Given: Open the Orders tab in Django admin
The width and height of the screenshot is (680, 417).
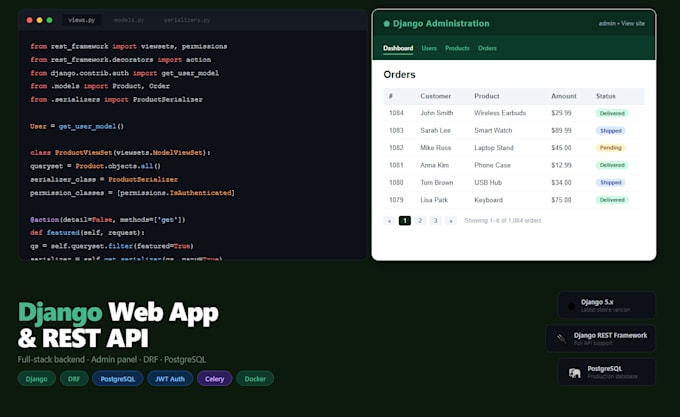Looking at the screenshot, I should coord(487,48).
